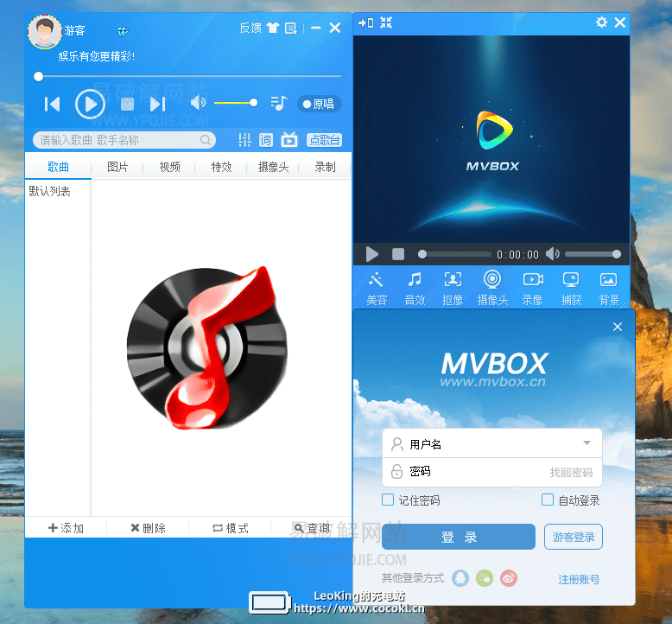Switch to the 歌曲 tab
This screenshot has height=624, width=672.
click(58, 167)
